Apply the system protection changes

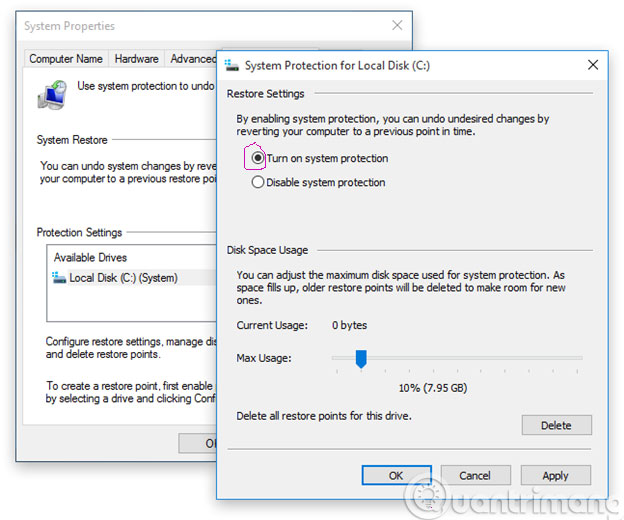(x=555, y=476)
